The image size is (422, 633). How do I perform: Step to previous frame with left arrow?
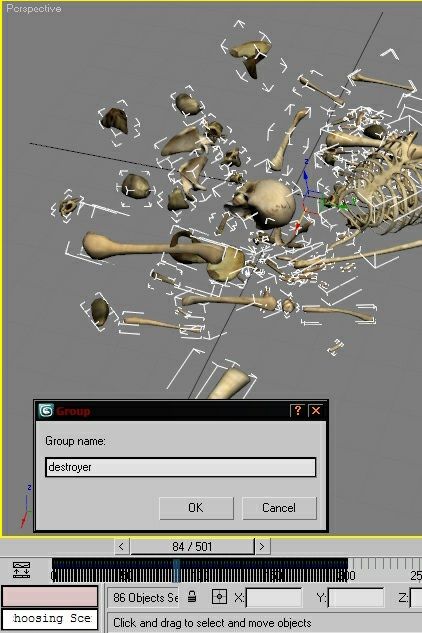(121, 547)
